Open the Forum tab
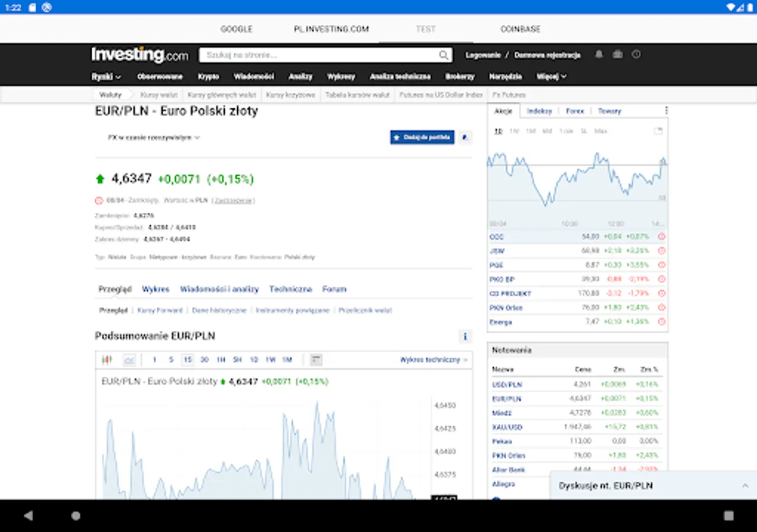Image resolution: width=757 pixels, height=532 pixels. tap(334, 289)
